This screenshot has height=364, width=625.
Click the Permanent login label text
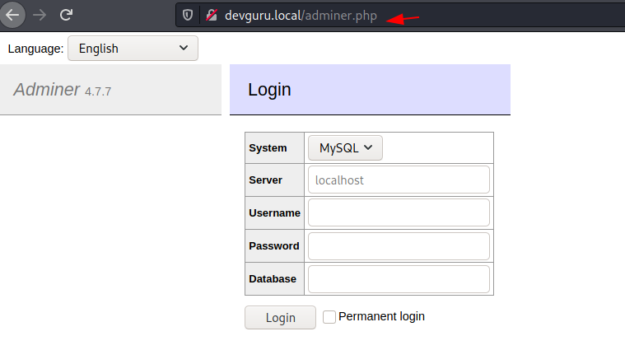pyautogui.click(x=381, y=316)
